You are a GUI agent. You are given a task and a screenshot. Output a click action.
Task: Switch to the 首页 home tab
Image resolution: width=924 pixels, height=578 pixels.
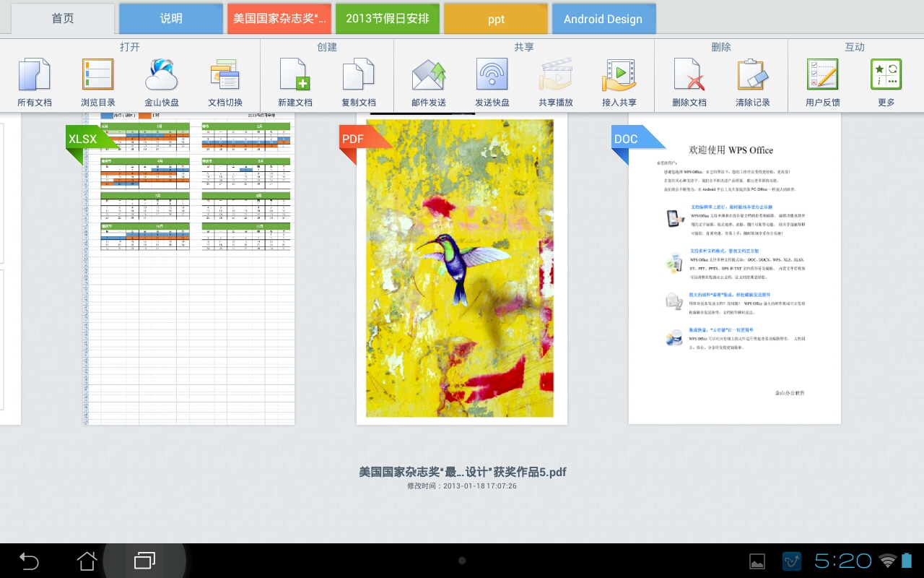63,19
